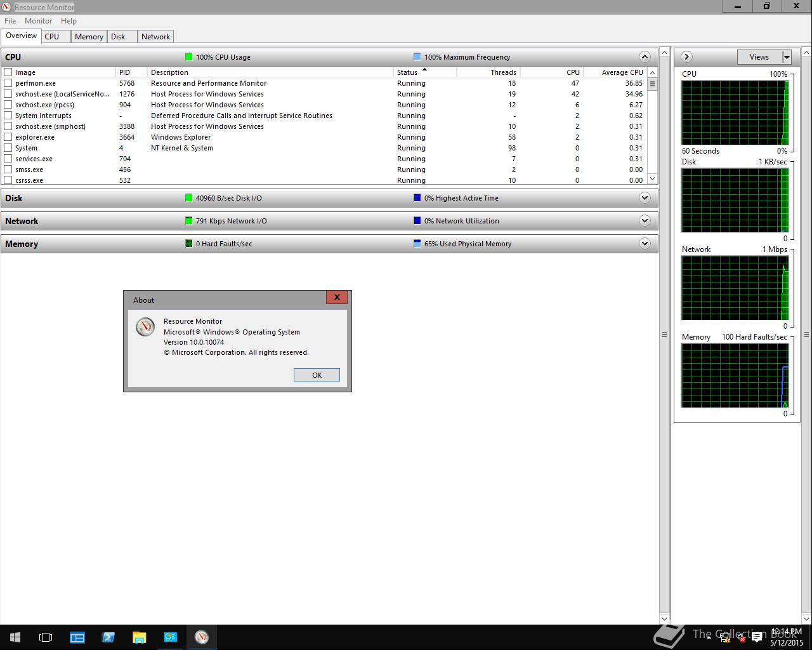
Task: Check the services.exe checkbox
Action: click(x=8, y=159)
